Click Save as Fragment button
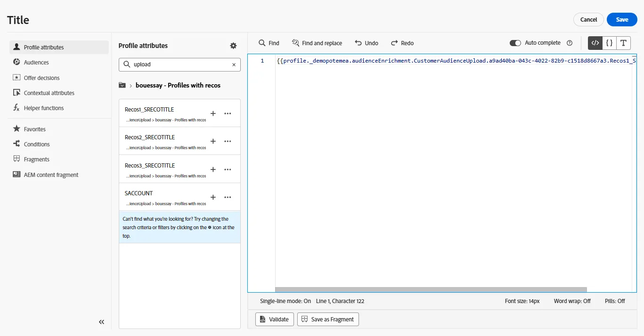Image resolution: width=644 pixels, height=336 pixels. (x=328, y=319)
